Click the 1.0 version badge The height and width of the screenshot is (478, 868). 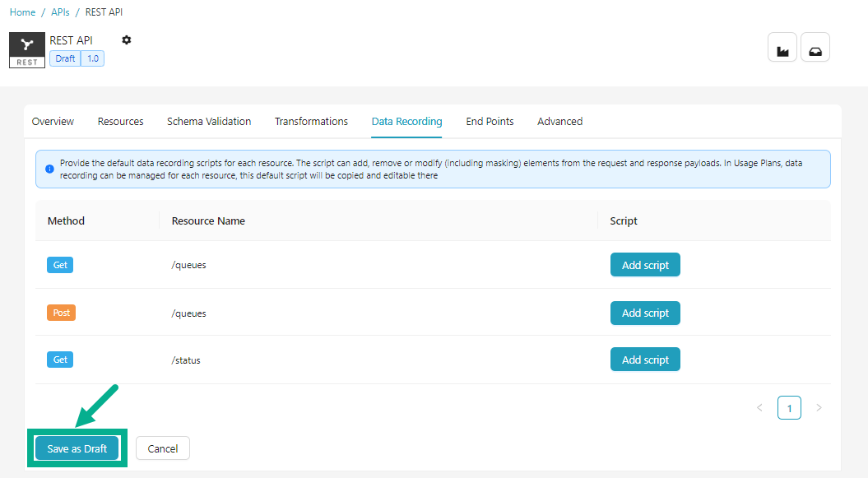click(93, 58)
